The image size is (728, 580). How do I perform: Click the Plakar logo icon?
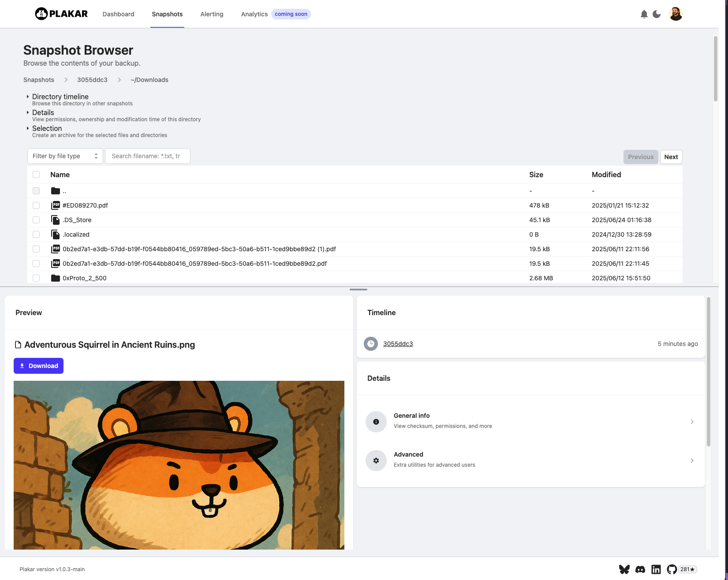pyautogui.click(x=41, y=14)
